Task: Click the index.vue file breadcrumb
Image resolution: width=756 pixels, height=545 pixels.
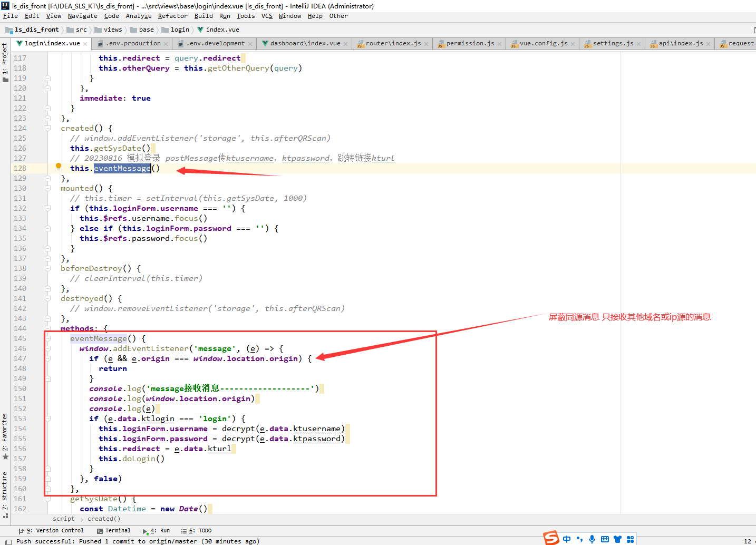Action: (218, 30)
